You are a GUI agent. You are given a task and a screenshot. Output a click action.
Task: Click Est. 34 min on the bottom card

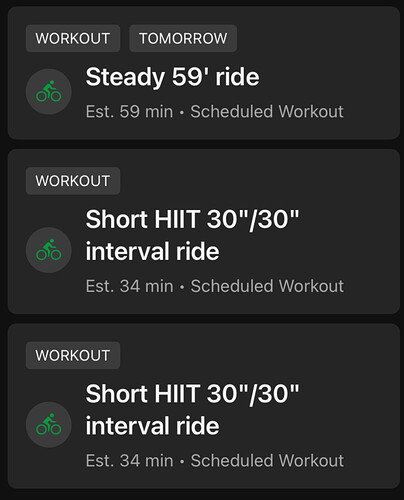(x=129, y=461)
